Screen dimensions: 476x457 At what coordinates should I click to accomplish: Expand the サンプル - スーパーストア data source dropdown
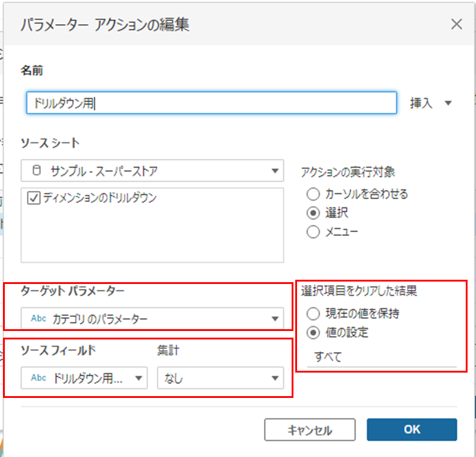[275, 171]
